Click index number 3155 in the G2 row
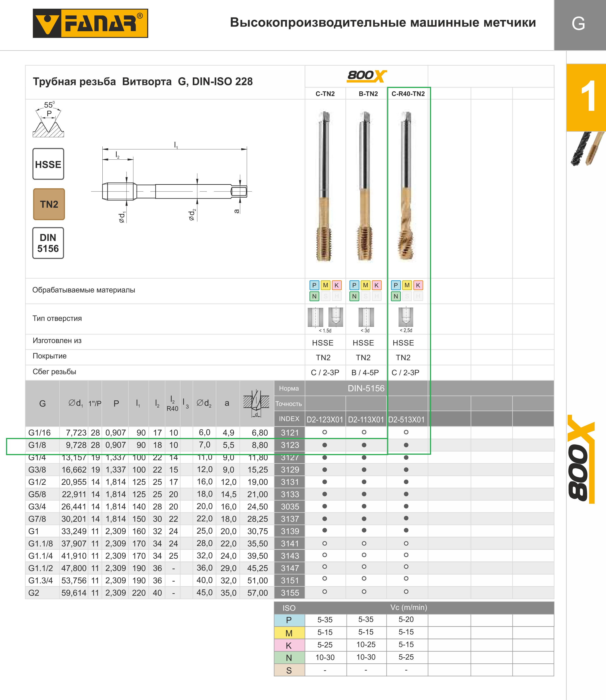The width and height of the screenshot is (606, 700). coord(290,593)
